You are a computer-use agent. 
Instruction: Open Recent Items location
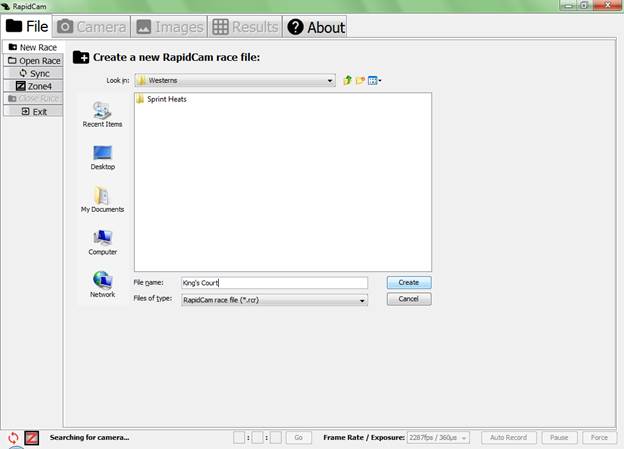(x=102, y=114)
